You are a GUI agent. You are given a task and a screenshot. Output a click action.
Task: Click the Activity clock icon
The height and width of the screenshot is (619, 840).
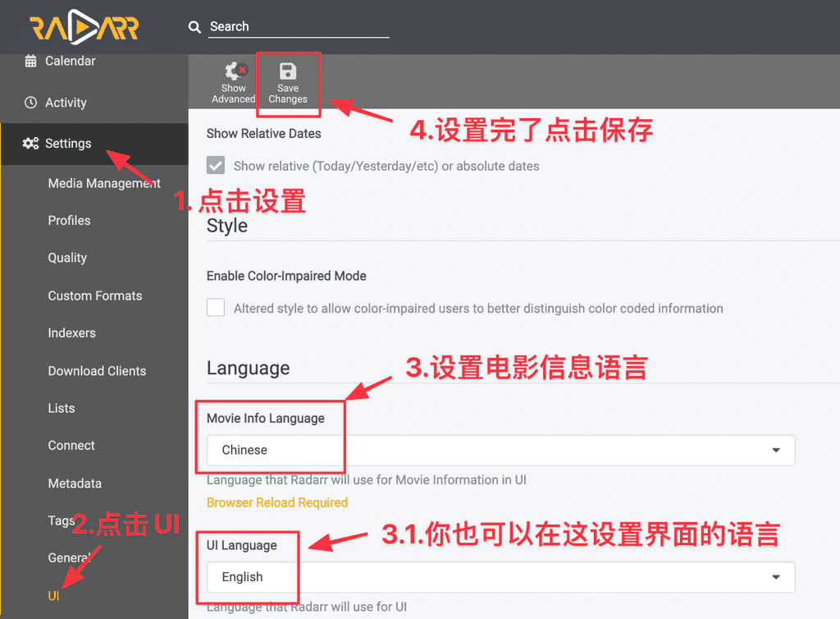[31, 103]
